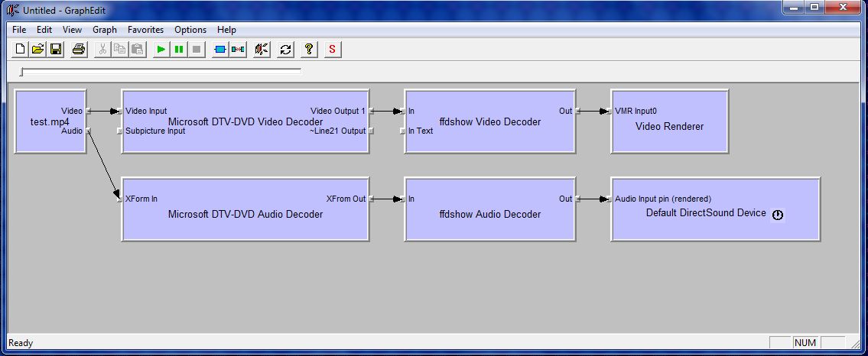Click the Disconnect filters toolbar icon
This screenshot has width=868, height=356.
pos(238,49)
